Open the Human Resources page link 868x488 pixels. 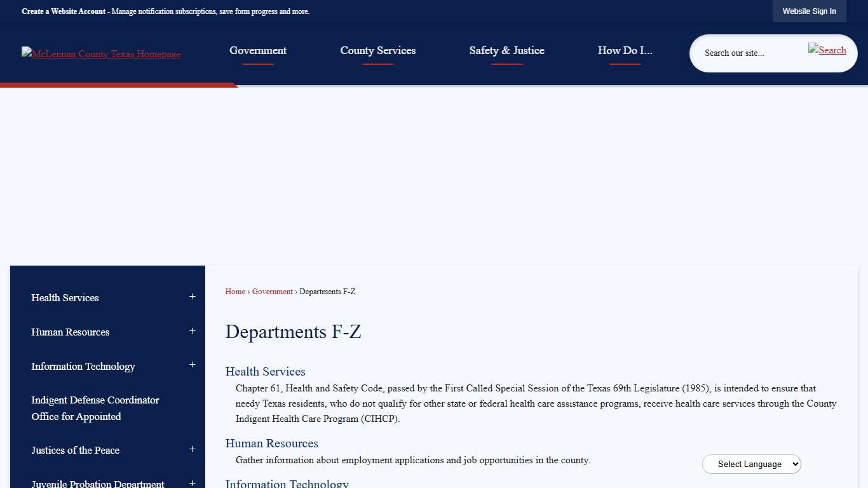click(x=271, y=444)
